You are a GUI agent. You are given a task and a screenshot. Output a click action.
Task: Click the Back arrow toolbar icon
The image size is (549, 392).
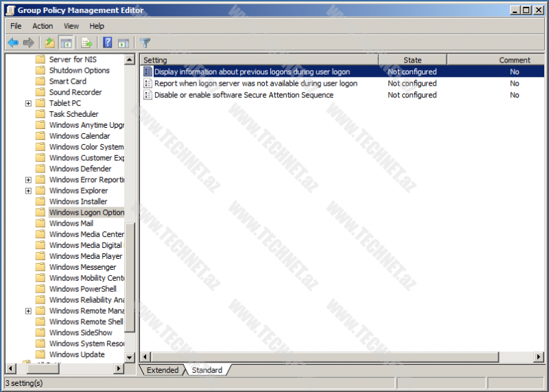click(12, 43)
